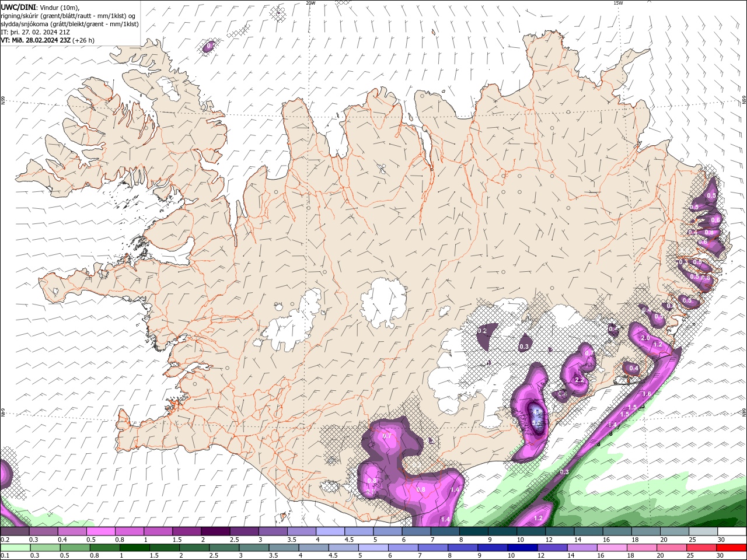747x560 pixels.
Task: Click the 2.0 precipitation value on the map
Action: [645, 338]
